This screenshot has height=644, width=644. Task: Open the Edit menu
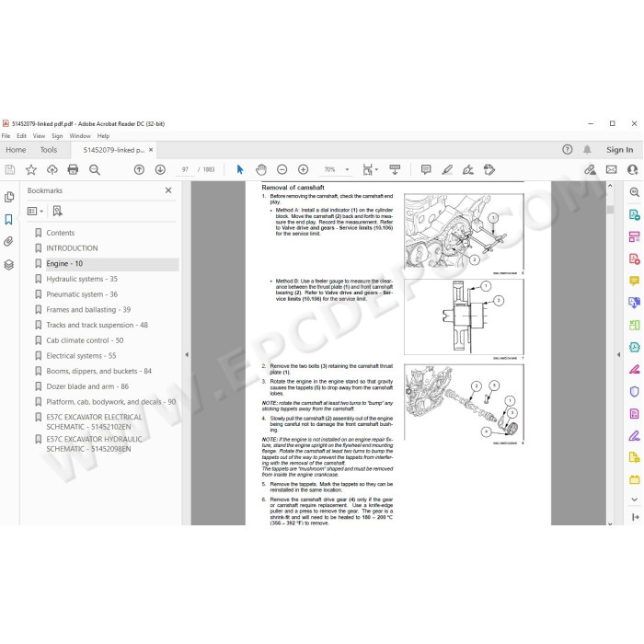(21, 136)
